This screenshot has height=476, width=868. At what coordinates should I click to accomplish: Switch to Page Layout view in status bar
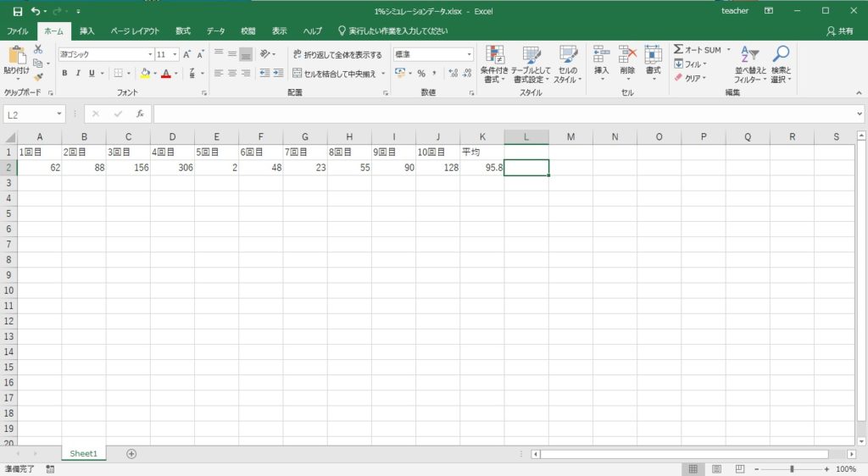click(716, 469)
